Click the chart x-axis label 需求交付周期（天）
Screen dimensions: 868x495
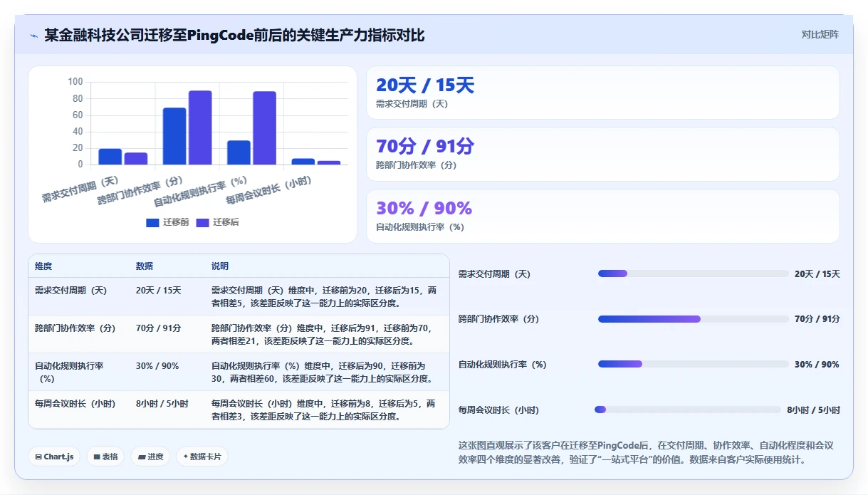tap(80, 189)
